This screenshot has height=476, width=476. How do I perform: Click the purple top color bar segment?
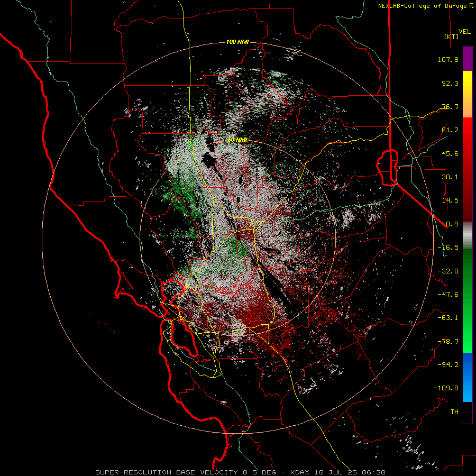[467, 59]
